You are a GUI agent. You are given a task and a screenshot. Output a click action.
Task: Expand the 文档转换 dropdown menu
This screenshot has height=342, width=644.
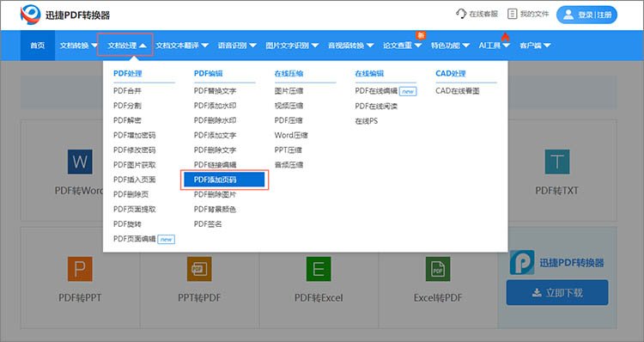tap(78, 46)
